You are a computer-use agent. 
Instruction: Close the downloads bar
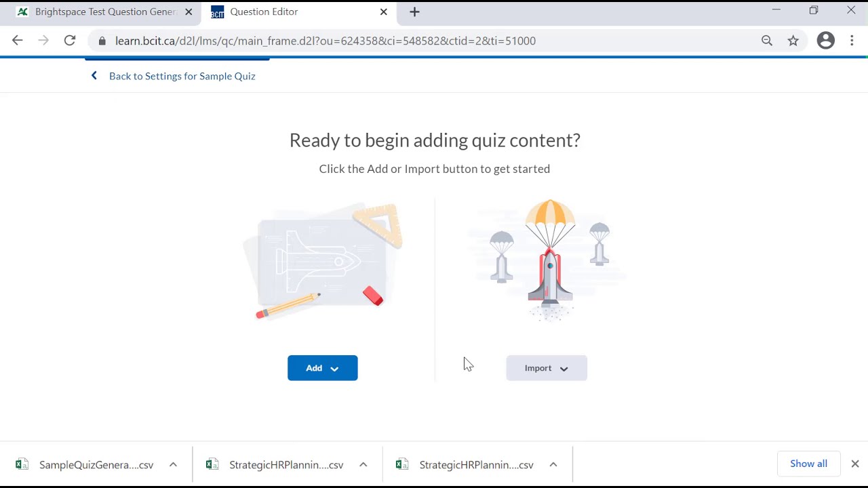pyautogui.click(x=855, y=464)
